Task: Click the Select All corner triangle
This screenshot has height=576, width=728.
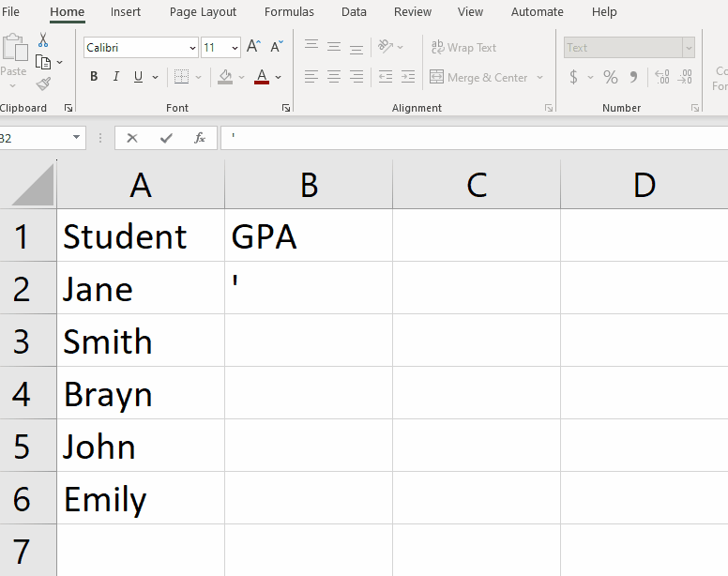Action: pos(32,185)
